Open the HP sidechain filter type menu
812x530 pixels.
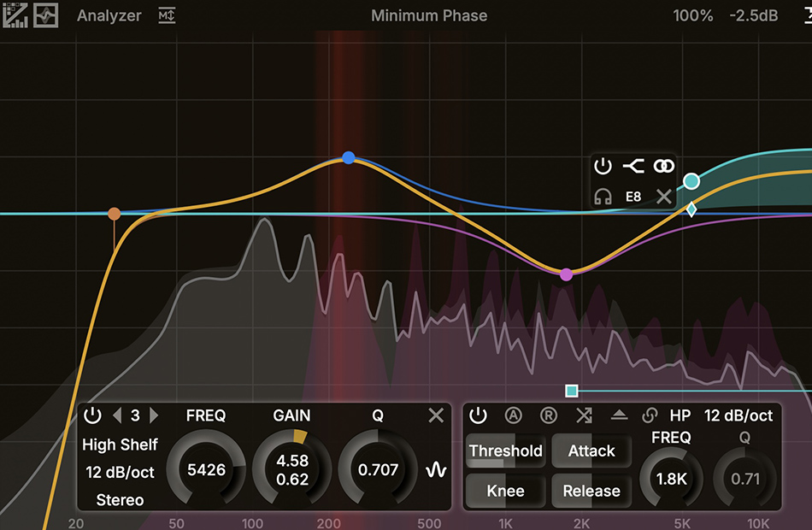[680, 415]
